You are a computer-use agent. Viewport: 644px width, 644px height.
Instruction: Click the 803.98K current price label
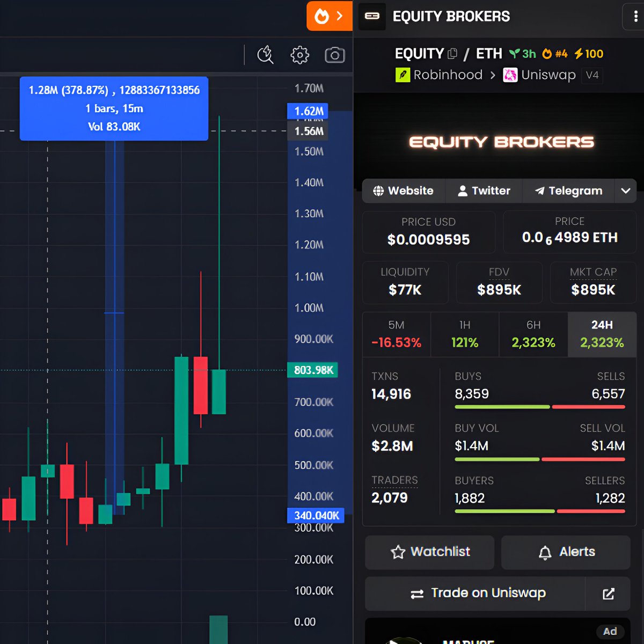pos(313,370)
